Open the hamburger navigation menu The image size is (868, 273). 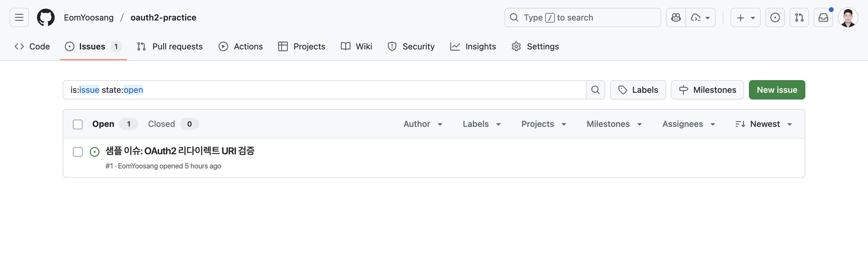click(19, 17)
